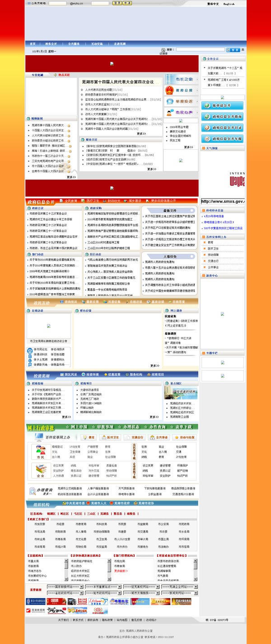Viewport: 271px width, 644px height.
Task: Click the 政府信息公开指南 button
Action: (x=222, y=117)
